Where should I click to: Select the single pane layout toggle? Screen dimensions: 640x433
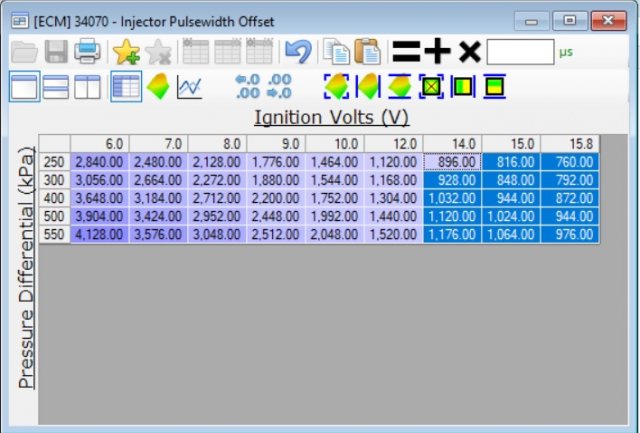point(24,87)
